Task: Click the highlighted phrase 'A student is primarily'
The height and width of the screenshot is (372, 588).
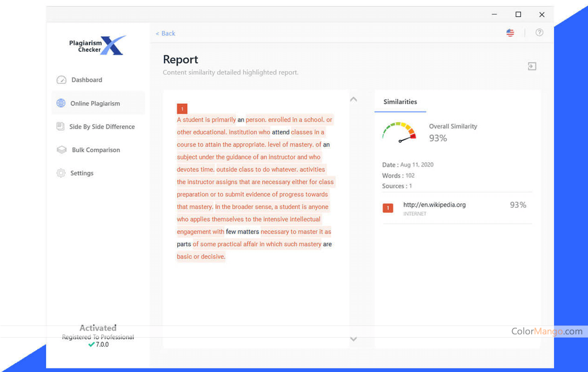Action: (x=206, y=120)
